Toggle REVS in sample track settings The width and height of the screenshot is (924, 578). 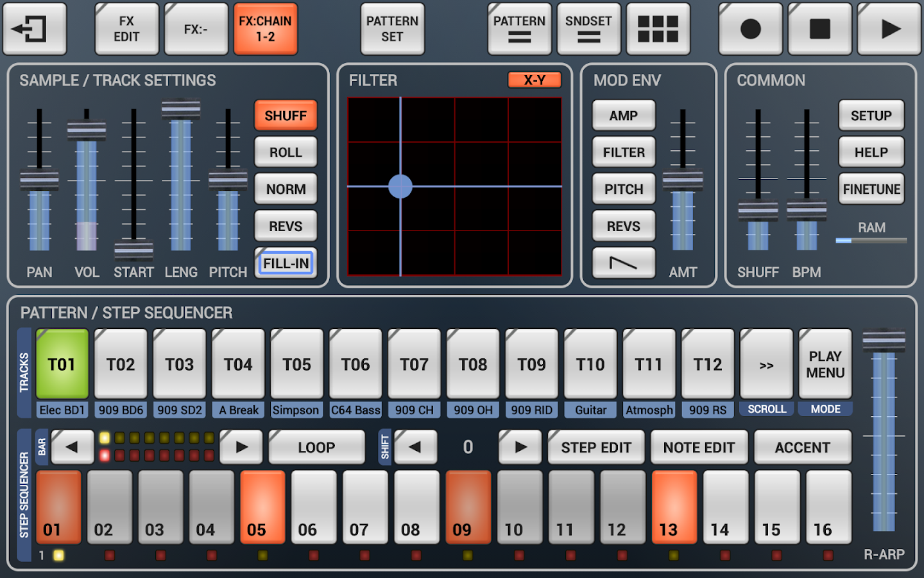tap(286, 226)
